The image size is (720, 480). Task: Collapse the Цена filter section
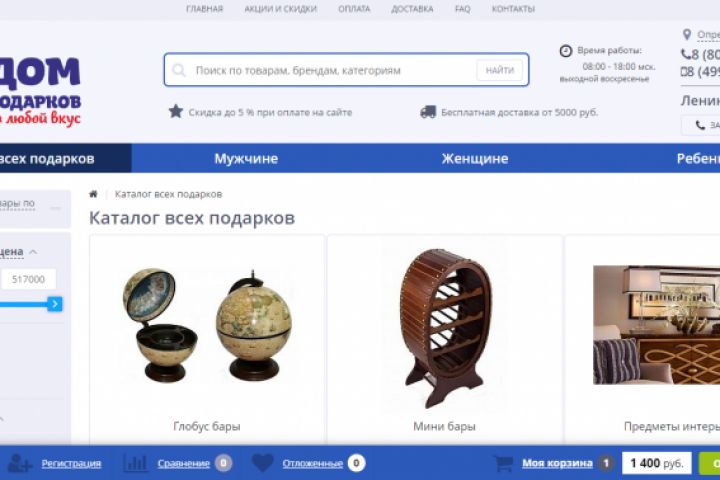tap(33, 252)
